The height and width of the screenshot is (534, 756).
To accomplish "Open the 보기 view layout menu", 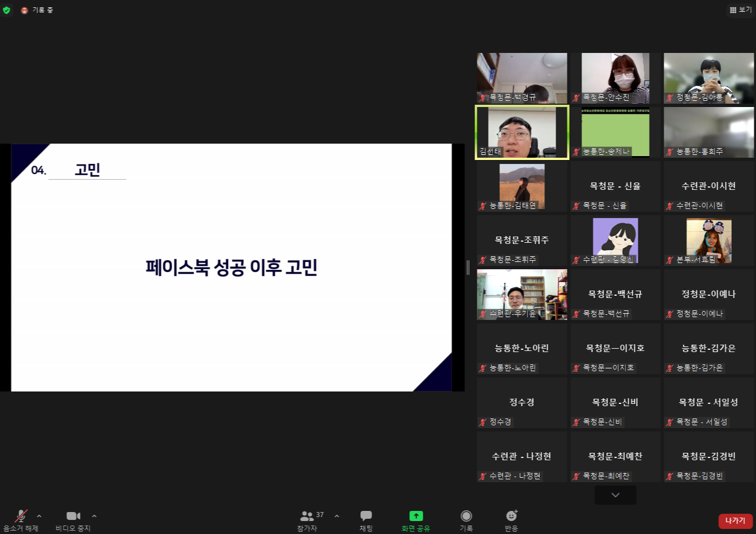I will [740, 10].
